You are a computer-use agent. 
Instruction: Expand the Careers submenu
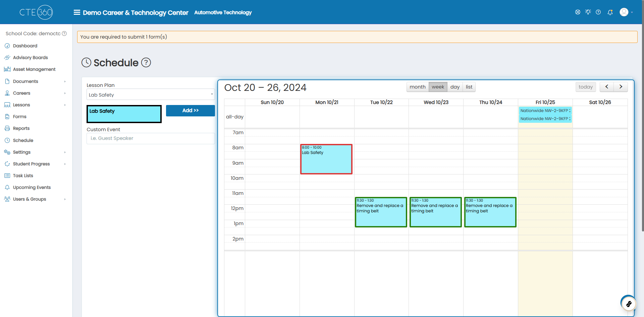(65, 93)
